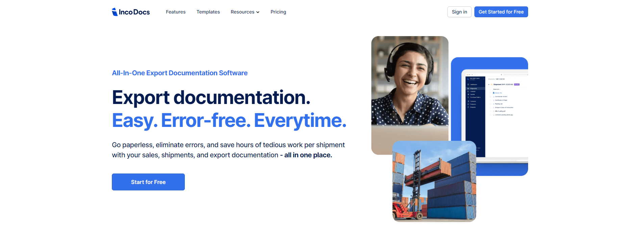Click the yellow folder icon beside Shipment title

click(491, 84)
